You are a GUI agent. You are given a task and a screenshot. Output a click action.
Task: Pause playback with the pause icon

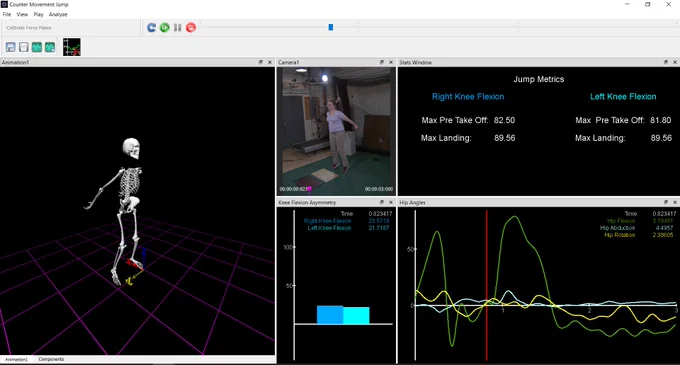(177, 28)
